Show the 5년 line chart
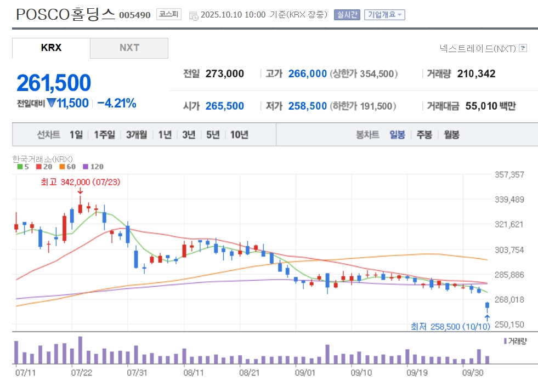The image size is (538, 392). (x=213, y=134)
